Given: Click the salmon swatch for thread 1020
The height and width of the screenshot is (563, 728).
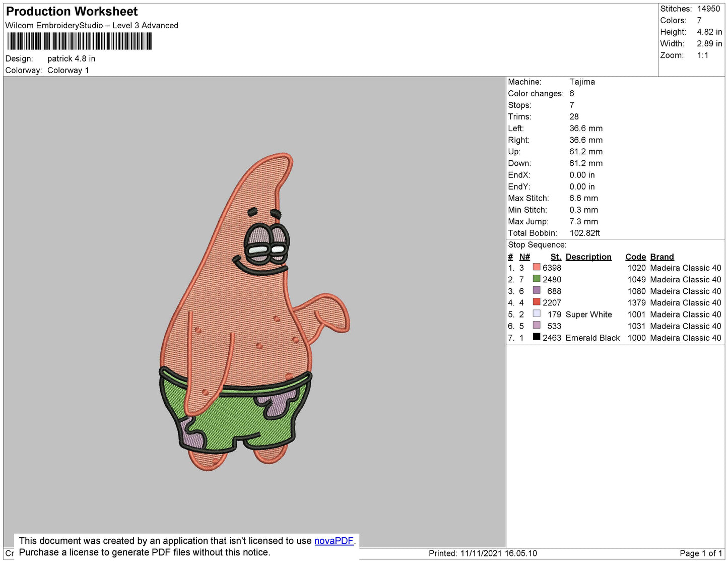Looking at the screenshot, I should pyautogui.click(x=537, y=267).
